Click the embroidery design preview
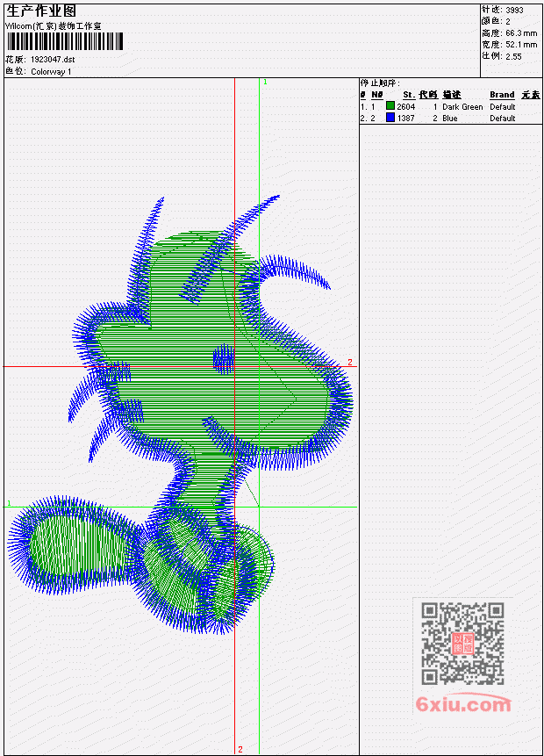This screenshot has width=544, height=756. (181, 414)
